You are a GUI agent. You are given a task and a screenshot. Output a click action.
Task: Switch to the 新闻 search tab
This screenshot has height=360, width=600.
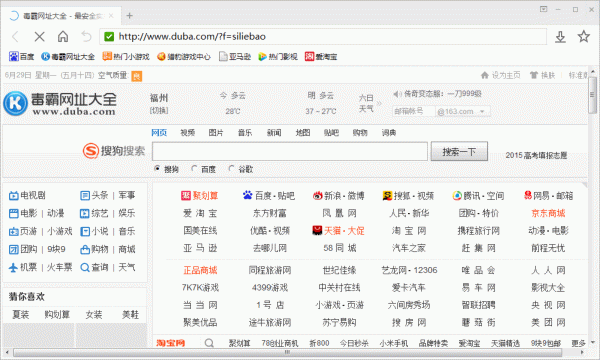[x=274, y=133]
